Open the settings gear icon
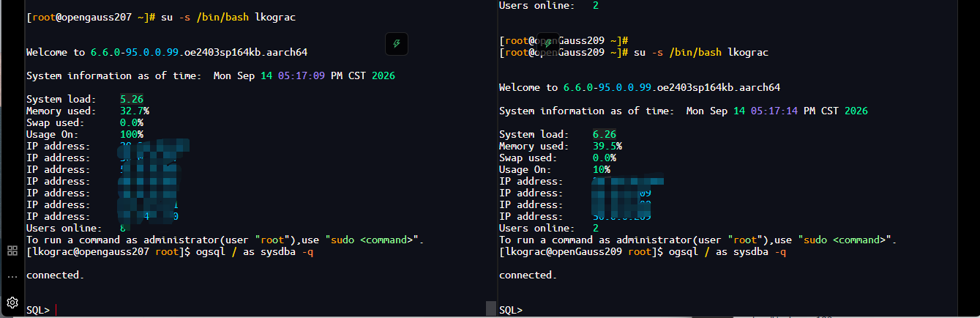This screenshot has width=980, height=318. point(12,302)
